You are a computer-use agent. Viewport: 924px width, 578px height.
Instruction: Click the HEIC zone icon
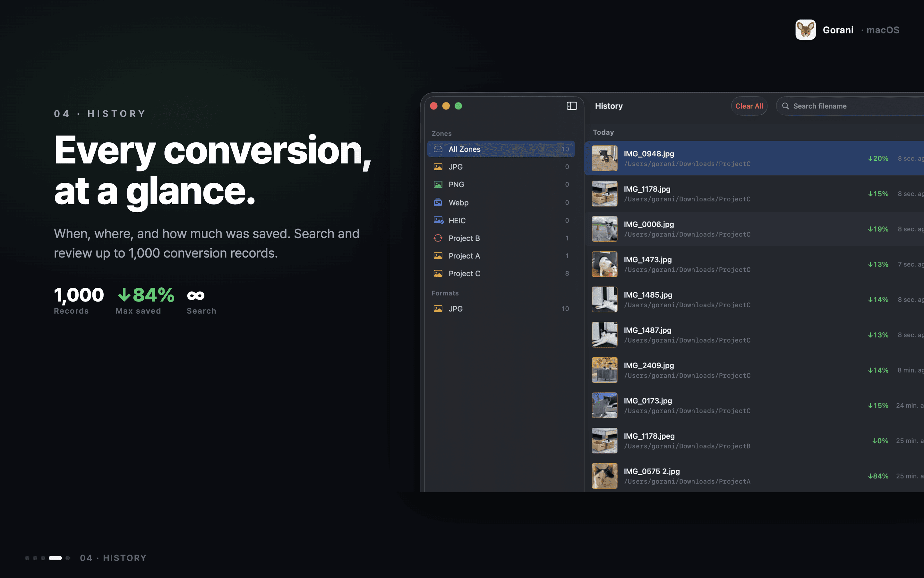[x=438, y=220]
